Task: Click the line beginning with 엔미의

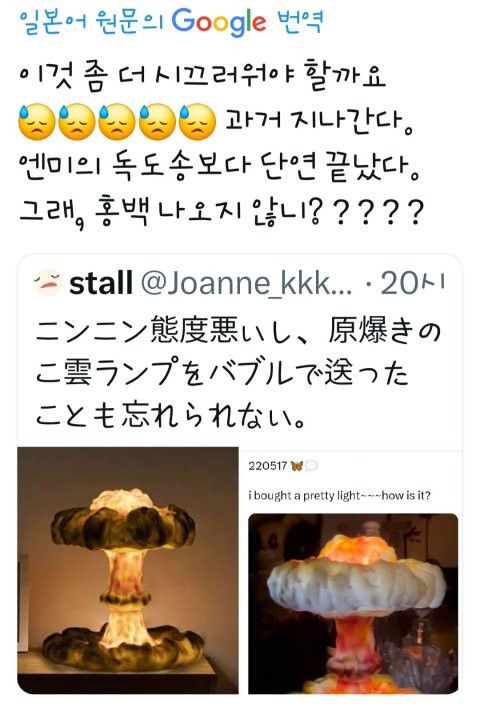Action: click(x=220, y=167)
